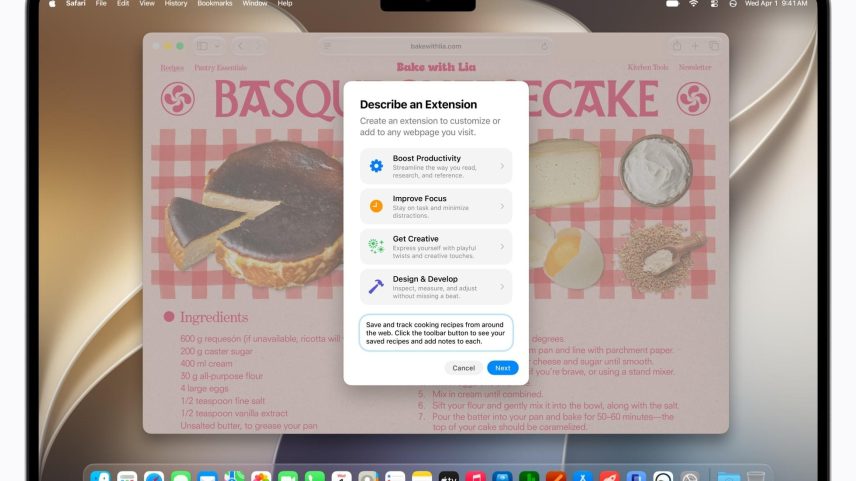Click the extension description text field
856x481 pixels.
[x=436, y=332]
